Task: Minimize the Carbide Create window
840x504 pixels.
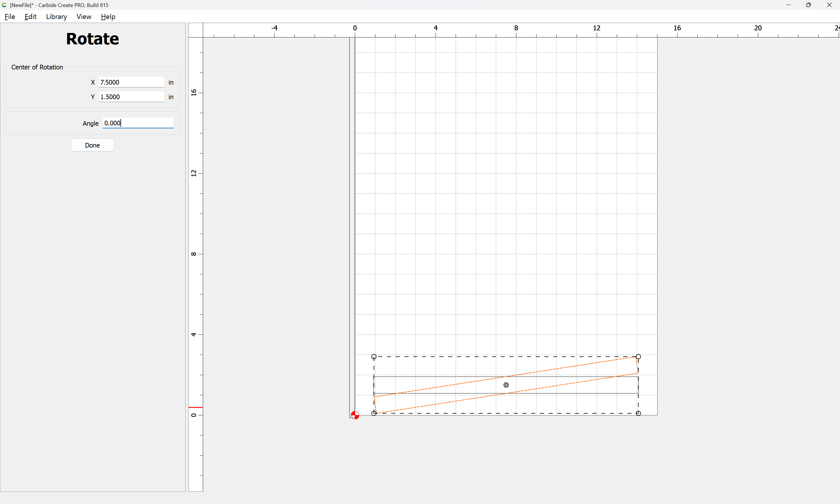Action: (x=788, y=5)
